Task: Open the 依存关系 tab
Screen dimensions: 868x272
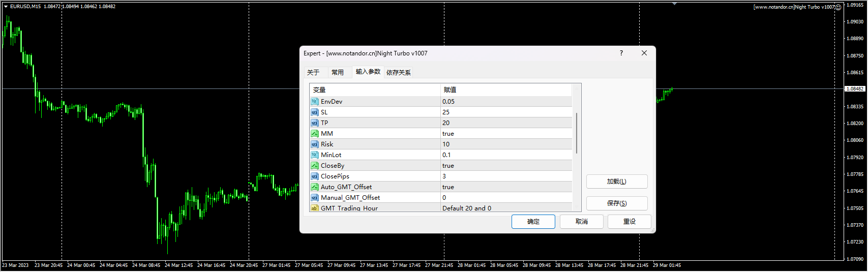Action: point(398,72)
